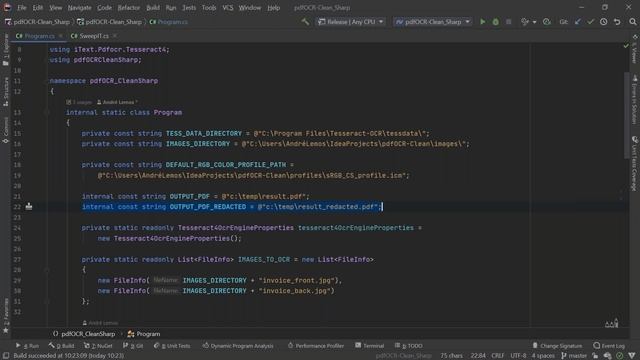Click the file inspection green checkmark

point(626,46)
